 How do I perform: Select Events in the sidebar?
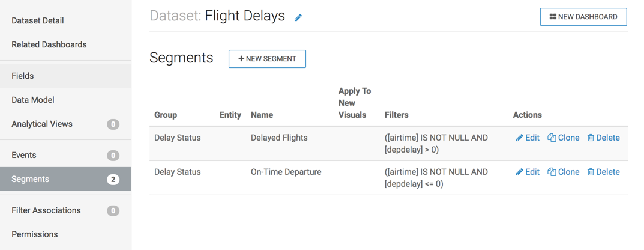[24, 155]
